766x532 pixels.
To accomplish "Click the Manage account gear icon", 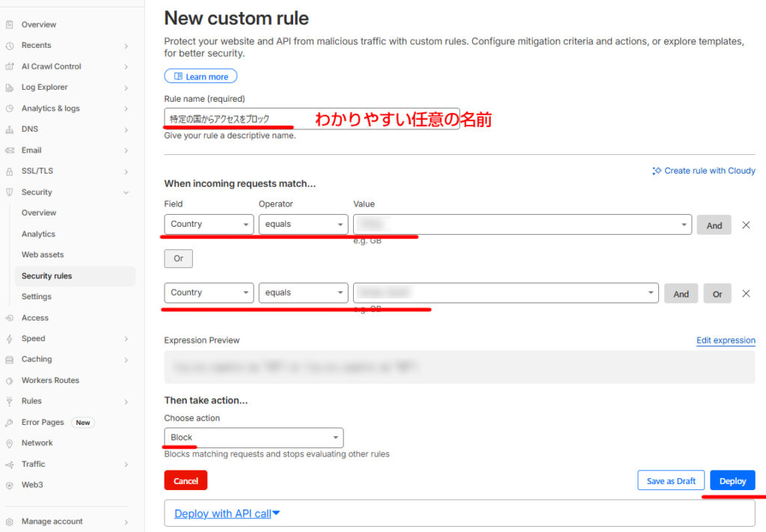I will (x=9, y=522).
